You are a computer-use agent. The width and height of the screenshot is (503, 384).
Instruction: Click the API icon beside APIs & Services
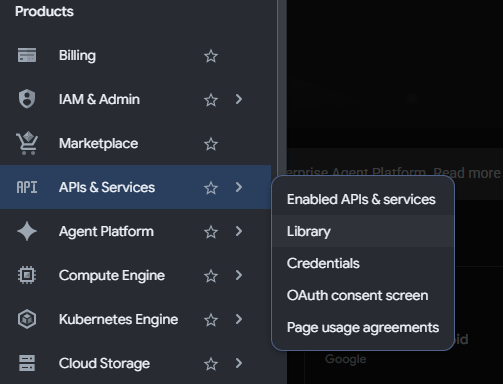point(27,187)
